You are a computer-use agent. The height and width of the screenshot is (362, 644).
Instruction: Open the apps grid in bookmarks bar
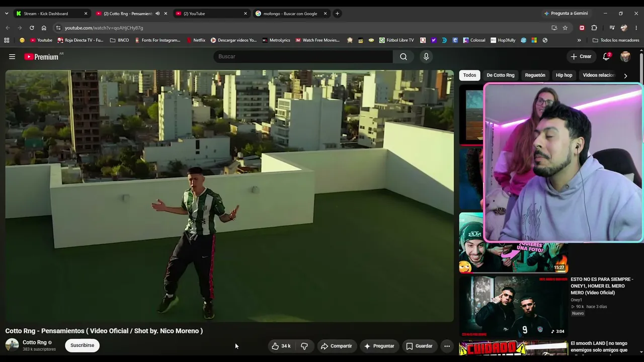pyautogui.click(x=7, y=40)
